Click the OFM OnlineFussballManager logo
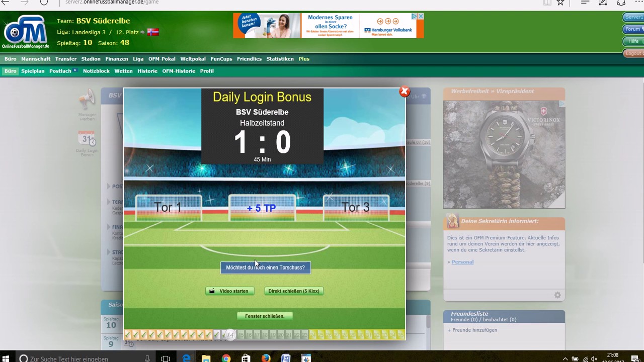644x362 pixels. [26, 33]
